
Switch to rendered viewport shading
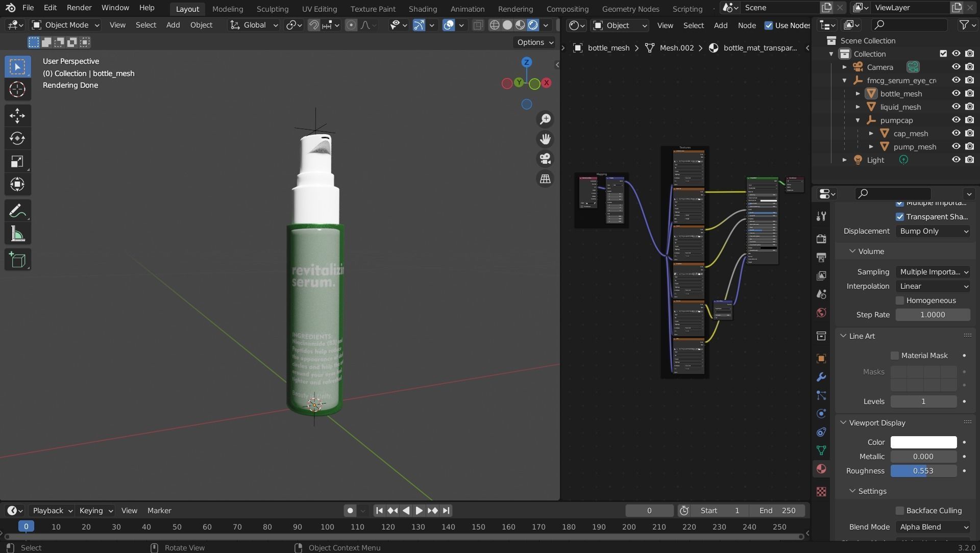click(x=533, y=25)
